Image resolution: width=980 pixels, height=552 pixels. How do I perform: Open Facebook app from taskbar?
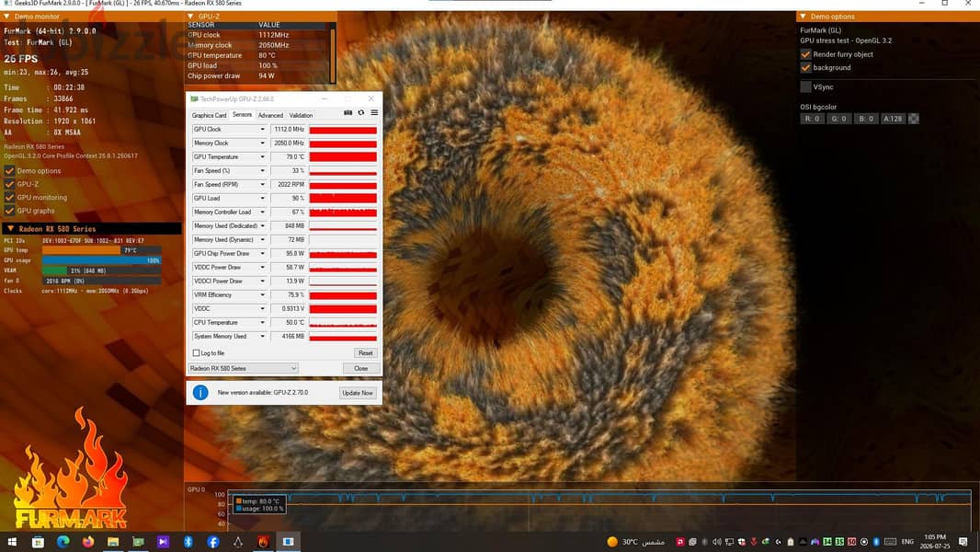tap(213, 542)
